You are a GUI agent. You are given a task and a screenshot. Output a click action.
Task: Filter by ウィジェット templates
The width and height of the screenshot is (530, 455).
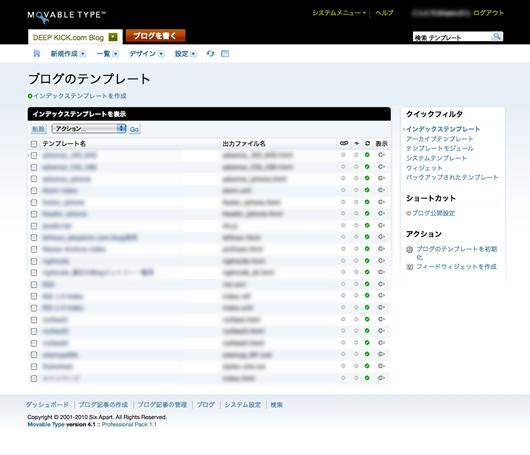424,168
